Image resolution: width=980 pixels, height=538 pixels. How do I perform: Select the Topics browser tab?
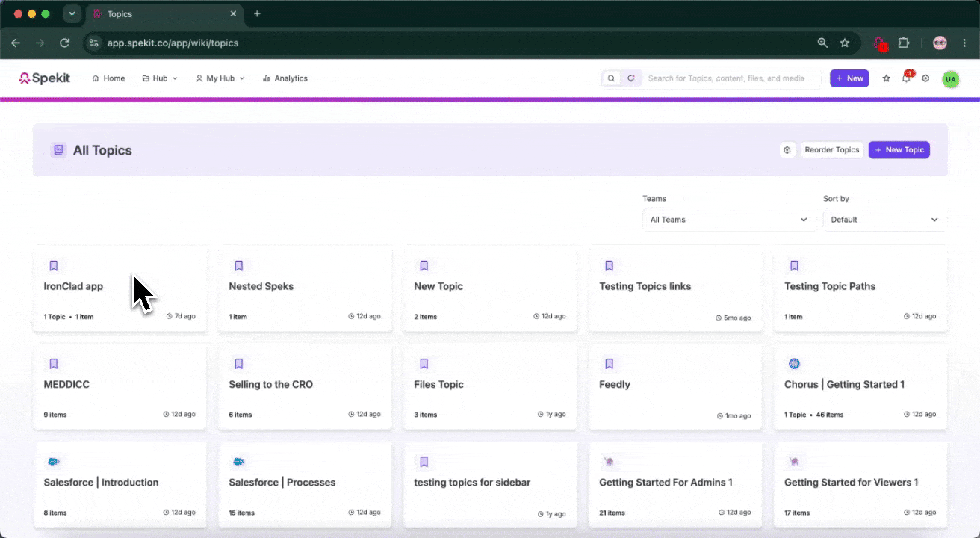pos(164,14)
